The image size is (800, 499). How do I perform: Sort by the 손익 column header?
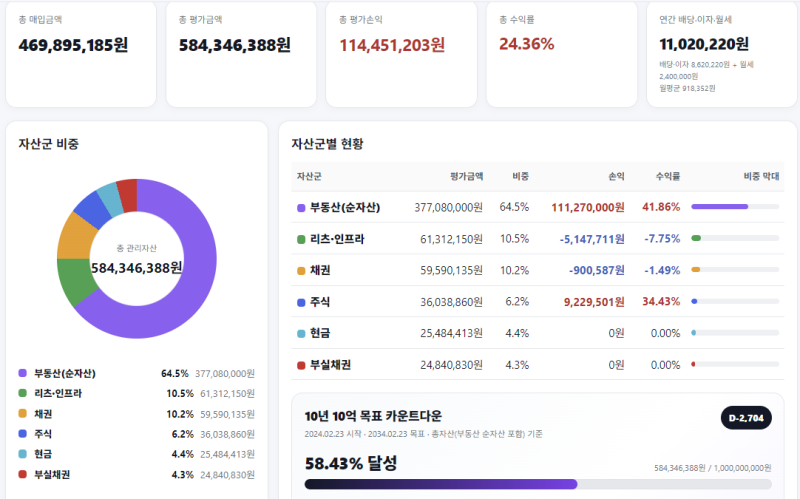coord(616,176)
